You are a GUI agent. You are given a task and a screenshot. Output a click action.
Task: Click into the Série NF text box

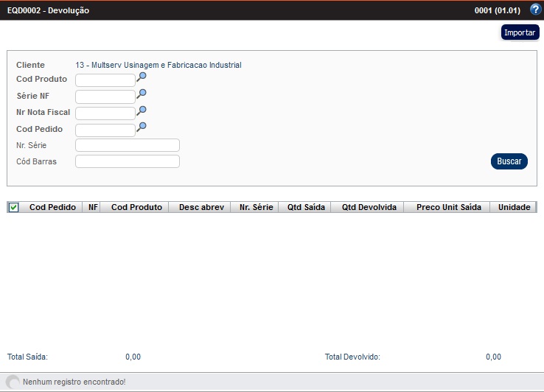point(105,97)
